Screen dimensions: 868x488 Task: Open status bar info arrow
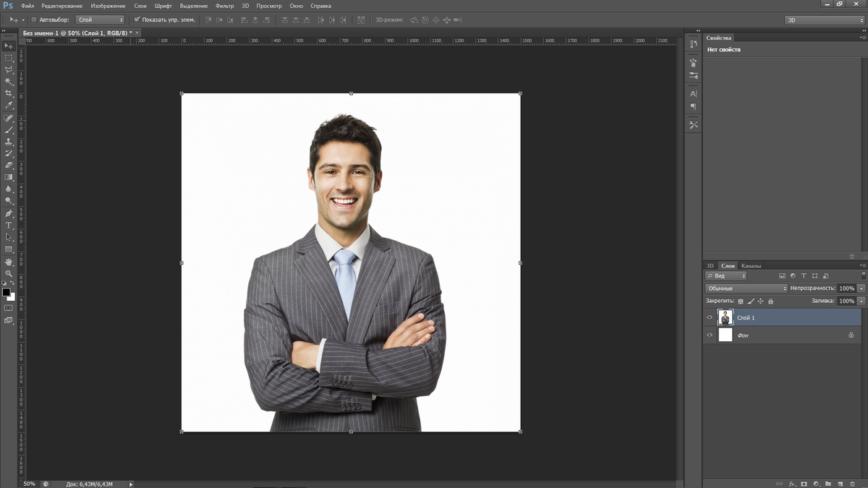pyautogui.click(x=131, y=484)
